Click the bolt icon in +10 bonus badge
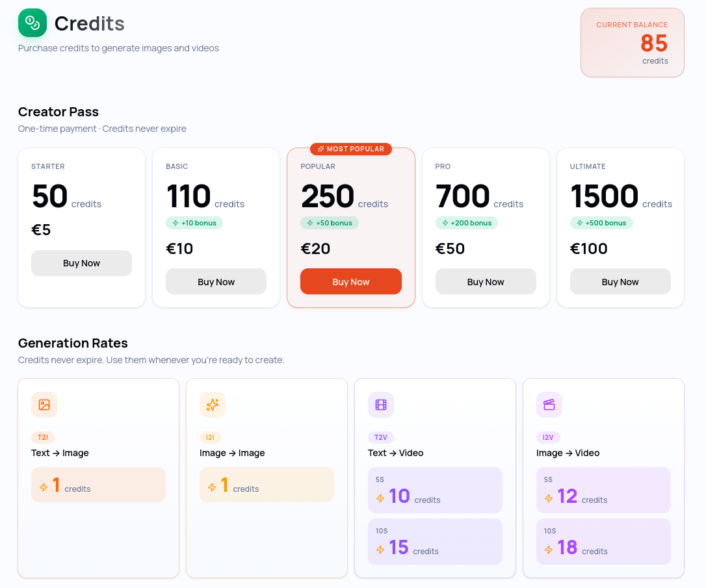 176,223
